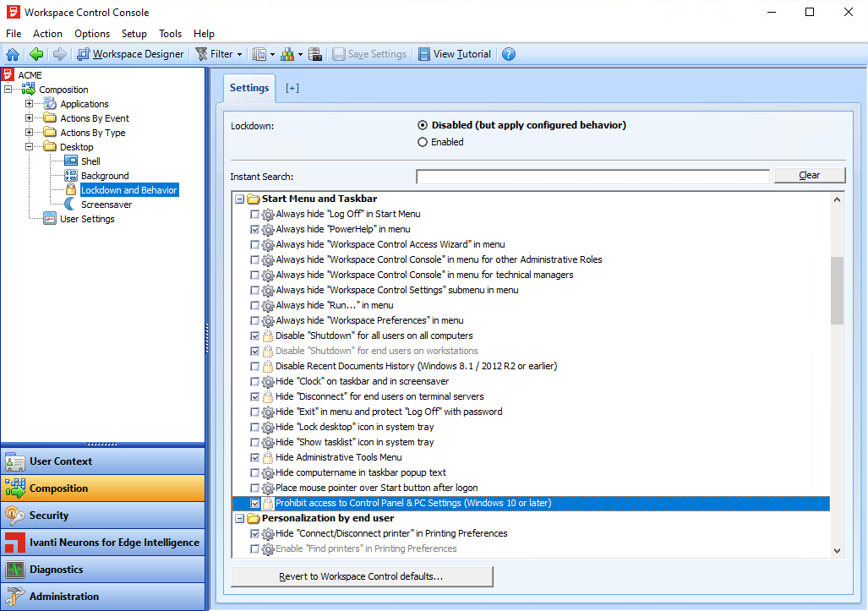Screen dimensions: 868x611
Task: Click the copy pages toolbar icon
Action: (x=259, y=54)
